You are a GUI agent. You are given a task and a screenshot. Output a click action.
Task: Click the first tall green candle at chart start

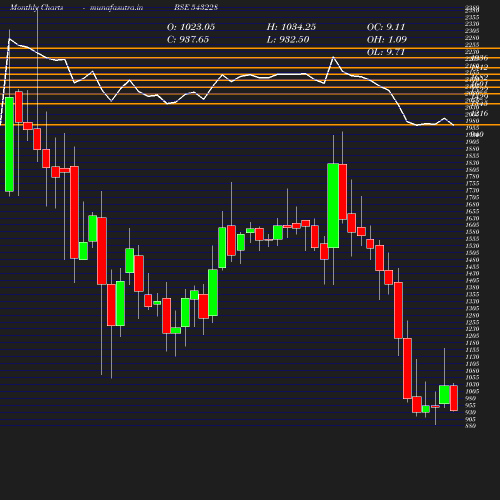9,144
